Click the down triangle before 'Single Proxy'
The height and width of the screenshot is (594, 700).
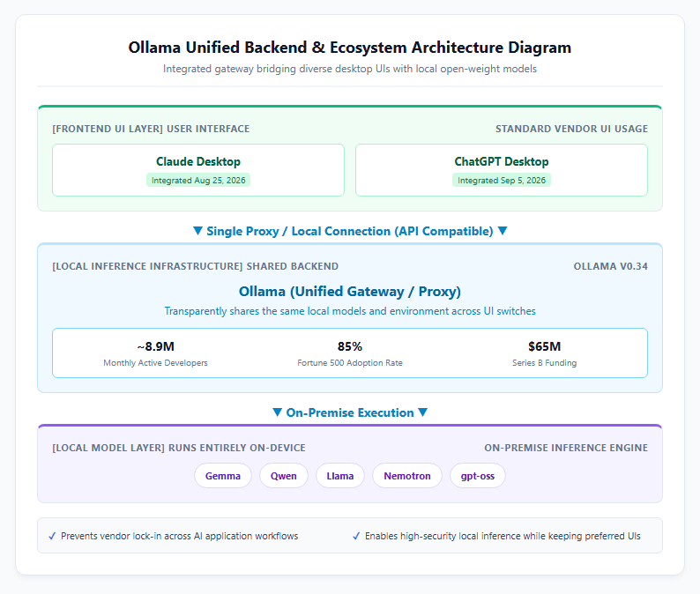197,231
